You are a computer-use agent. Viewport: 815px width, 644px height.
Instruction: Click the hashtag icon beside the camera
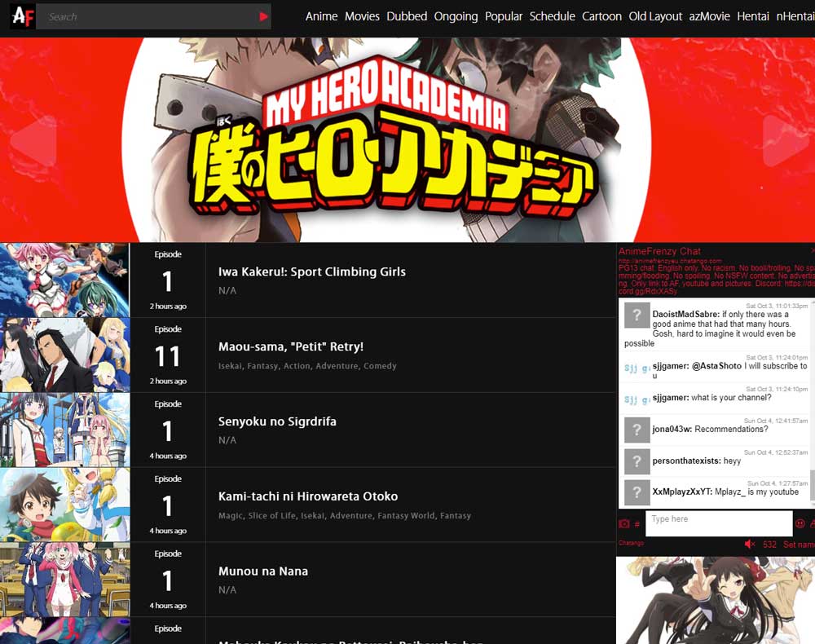tap(637, 524)
